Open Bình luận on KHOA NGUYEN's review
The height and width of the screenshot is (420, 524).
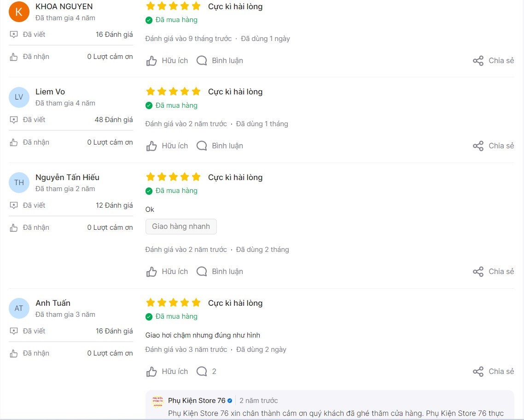220,61
